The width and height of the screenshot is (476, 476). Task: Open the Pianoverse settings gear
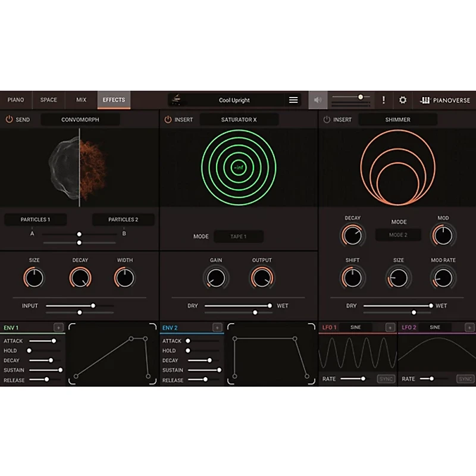[403, 100]
